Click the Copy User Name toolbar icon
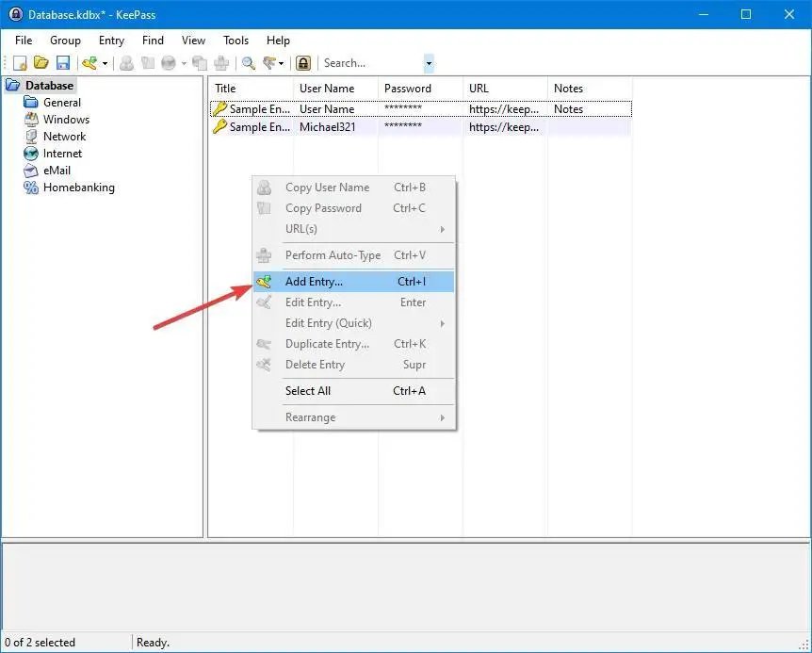812x653 pixels. tap(126, 63)
